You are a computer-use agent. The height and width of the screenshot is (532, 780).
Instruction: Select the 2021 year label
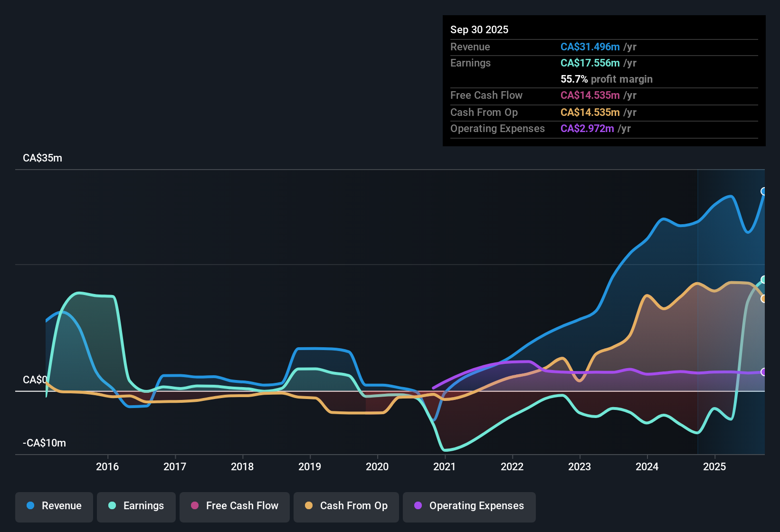coord(445,467)
